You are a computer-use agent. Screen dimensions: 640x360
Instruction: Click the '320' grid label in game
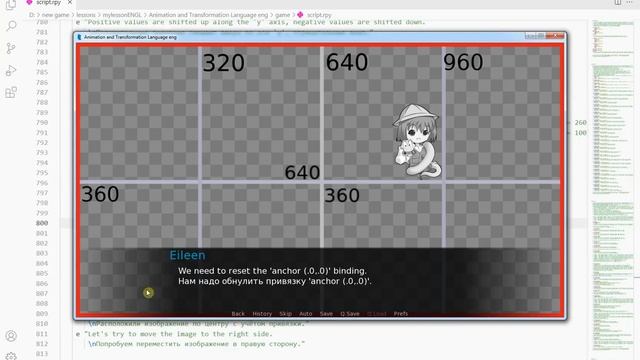(224, 63)
